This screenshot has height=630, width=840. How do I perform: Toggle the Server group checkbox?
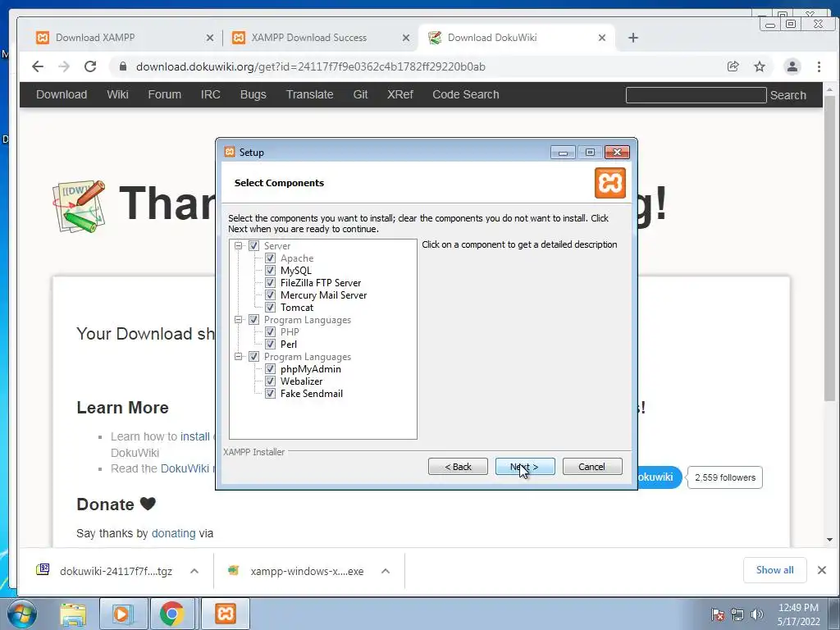(254, 246)
